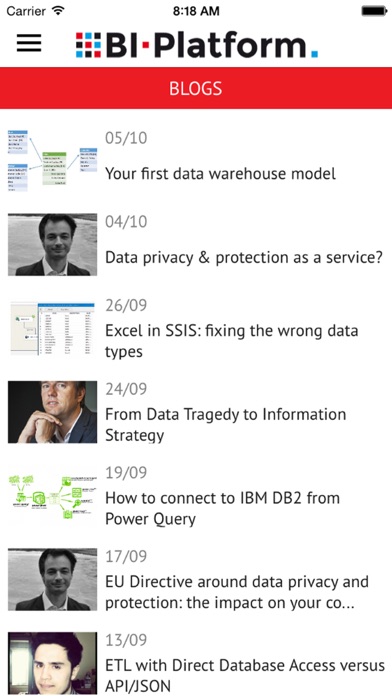Open 'How to connect to IBM DB2' post
392x696 pixels.
[x=222, y=508]
